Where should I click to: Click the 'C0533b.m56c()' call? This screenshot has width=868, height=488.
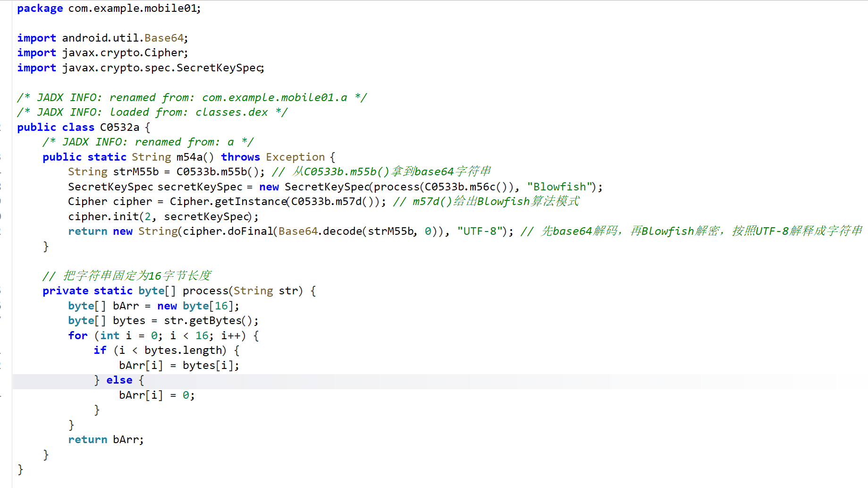pyautogui.click(x=467, y=187)
